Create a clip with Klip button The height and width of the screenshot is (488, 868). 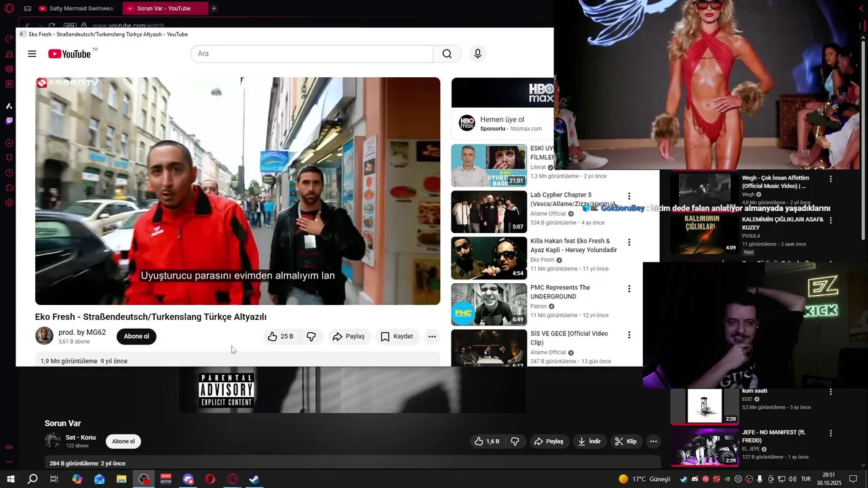(x=626, y=441)
